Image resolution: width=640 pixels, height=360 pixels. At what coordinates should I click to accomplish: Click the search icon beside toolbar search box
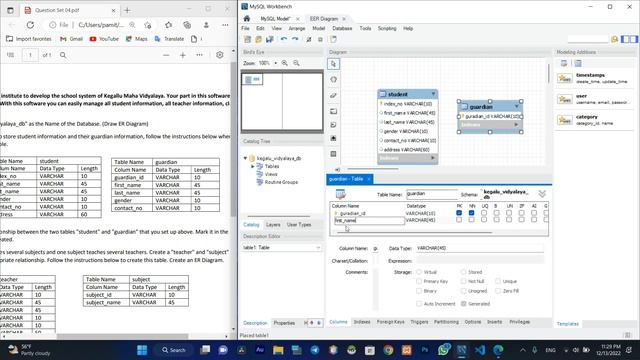(x=614, y=39)
